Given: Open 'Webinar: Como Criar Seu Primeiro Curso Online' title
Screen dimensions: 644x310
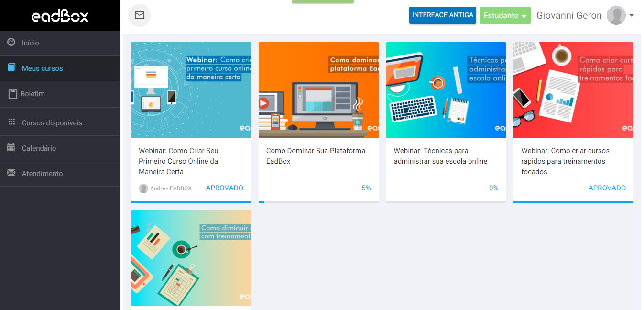Looking at the screenshot, I should (178, 161).
